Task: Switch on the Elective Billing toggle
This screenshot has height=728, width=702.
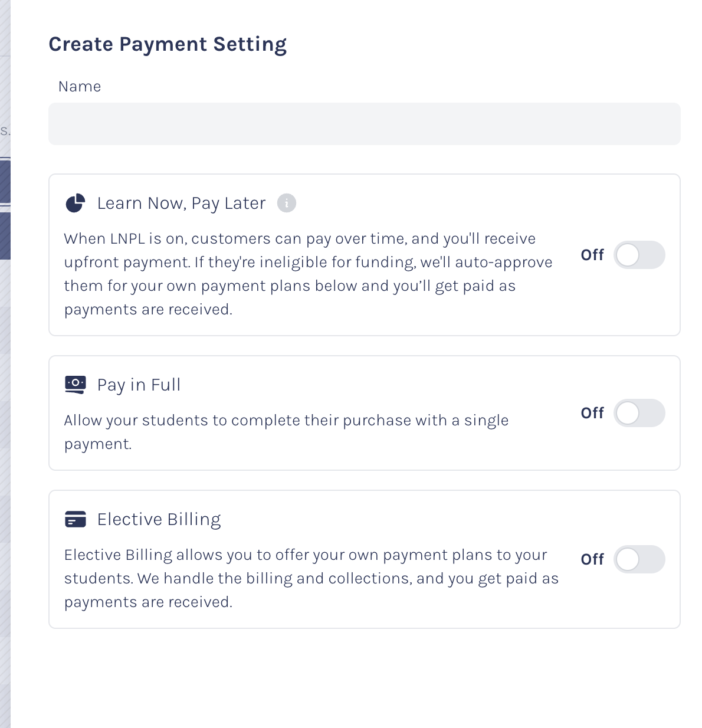Action: pos(639,559)
